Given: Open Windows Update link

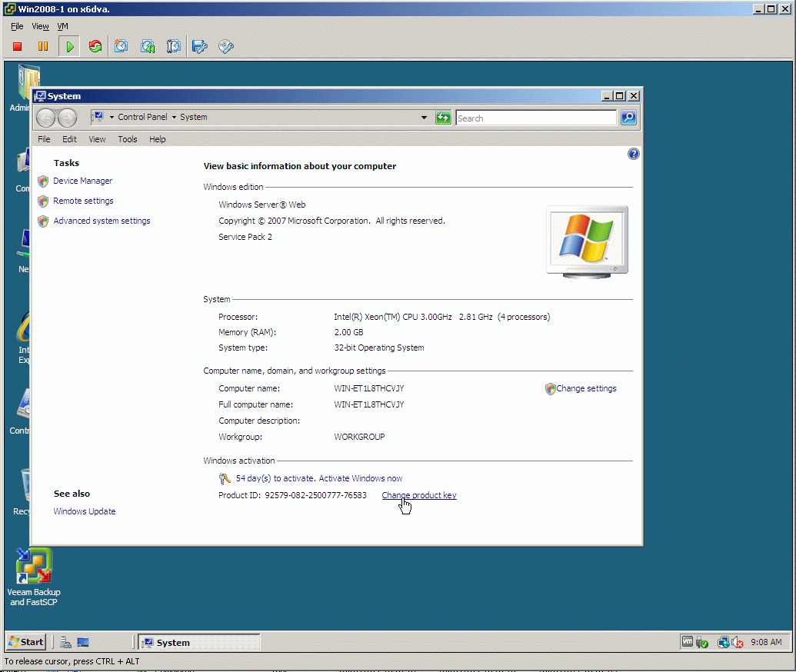Looking at the screenshot, I should pos(85,511).
